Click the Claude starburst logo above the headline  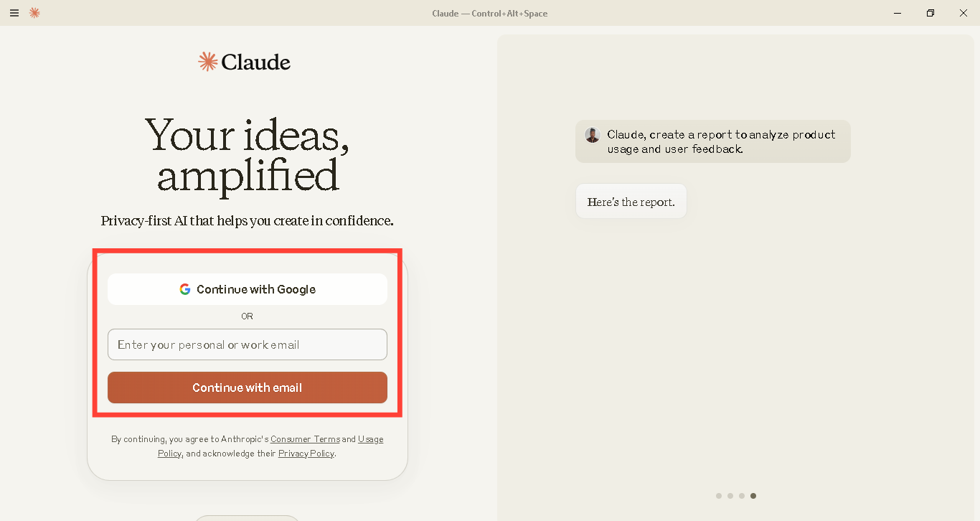tap(207, 62)
